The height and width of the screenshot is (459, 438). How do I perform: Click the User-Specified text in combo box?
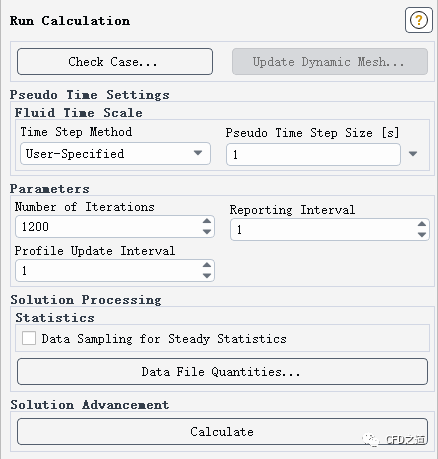75,154
